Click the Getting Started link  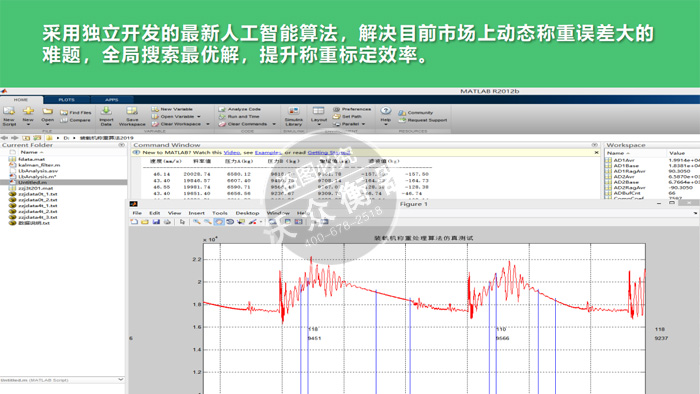coord(329,153)
